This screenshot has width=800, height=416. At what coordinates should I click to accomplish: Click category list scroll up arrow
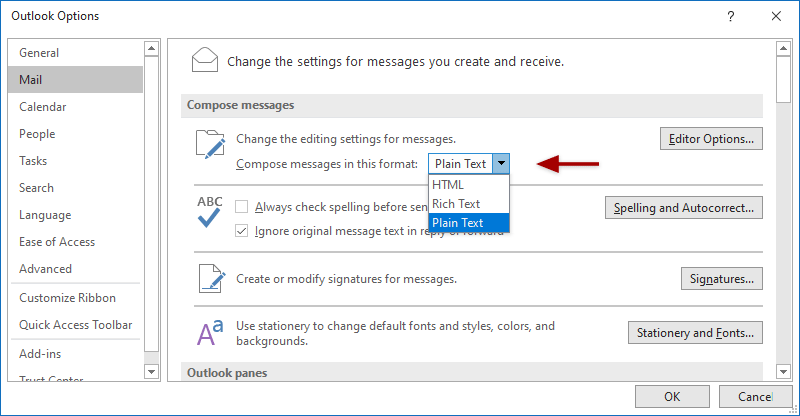152,48
